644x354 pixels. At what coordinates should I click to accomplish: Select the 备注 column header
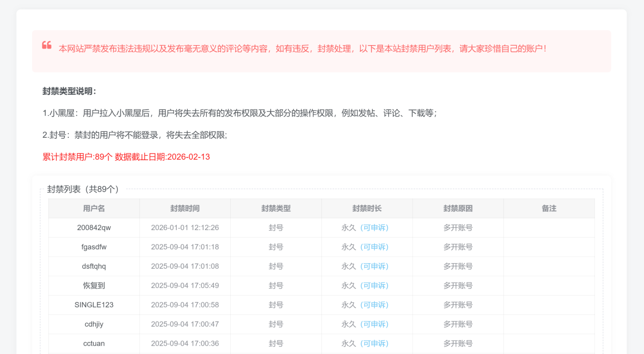pos(549,209)
